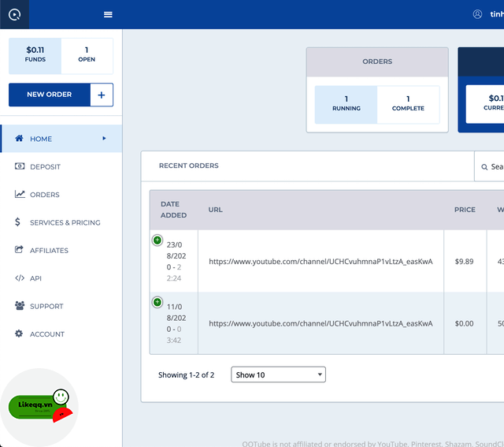
Task: Click the Recent Orders heading
Action: tap(189, 166)
